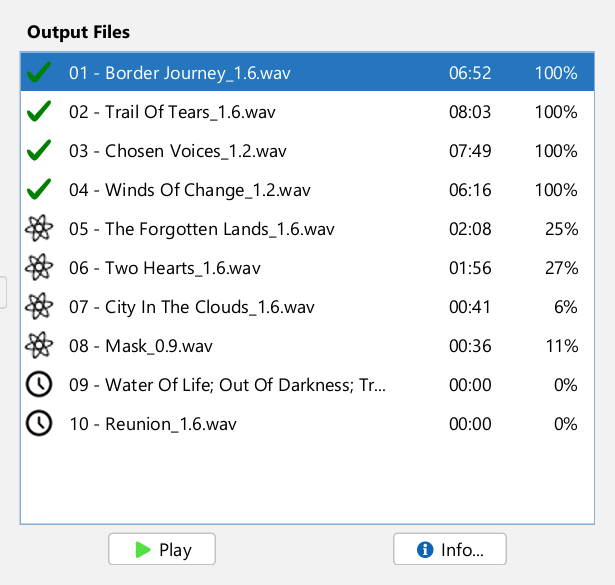Select the 03 - Chosen Voices_1.2.wav file

click(178, 151)
